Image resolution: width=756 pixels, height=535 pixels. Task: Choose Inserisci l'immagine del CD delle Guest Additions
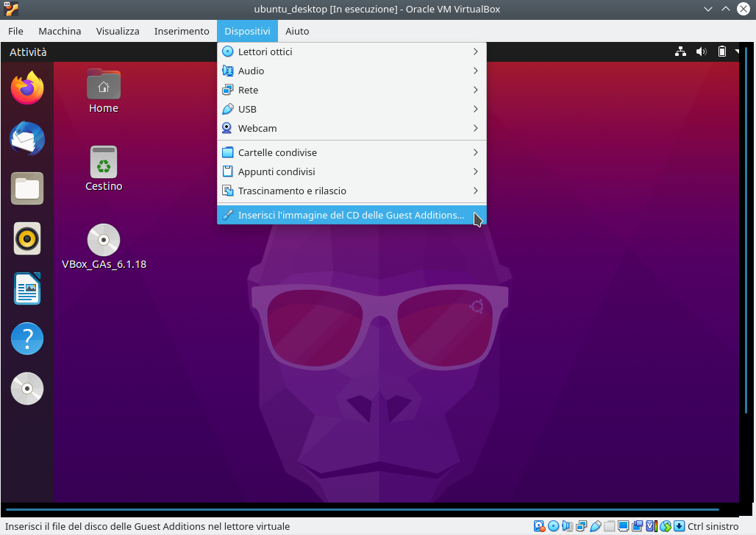point(352,215)
